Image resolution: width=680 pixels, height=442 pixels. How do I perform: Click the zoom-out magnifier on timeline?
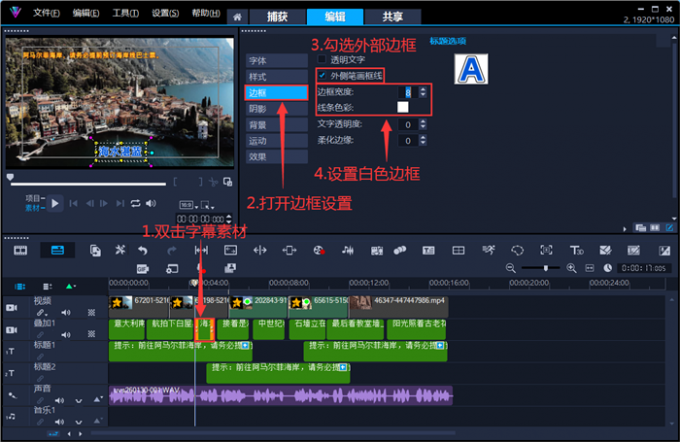[512, 268]
